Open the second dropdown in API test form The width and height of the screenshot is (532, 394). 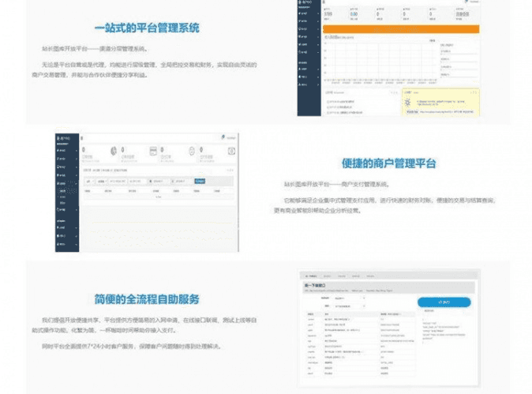pos(351,305)
